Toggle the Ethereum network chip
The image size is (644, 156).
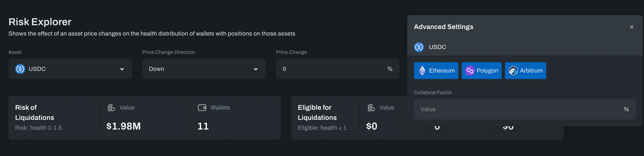pyautogui.click(x=436, y=71)
